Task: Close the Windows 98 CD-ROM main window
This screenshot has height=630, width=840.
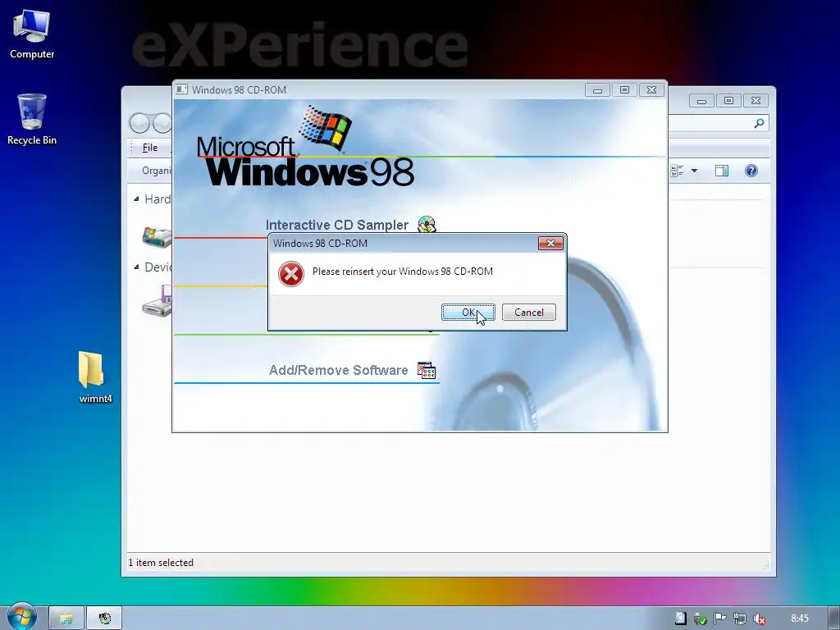Action: 651,90
